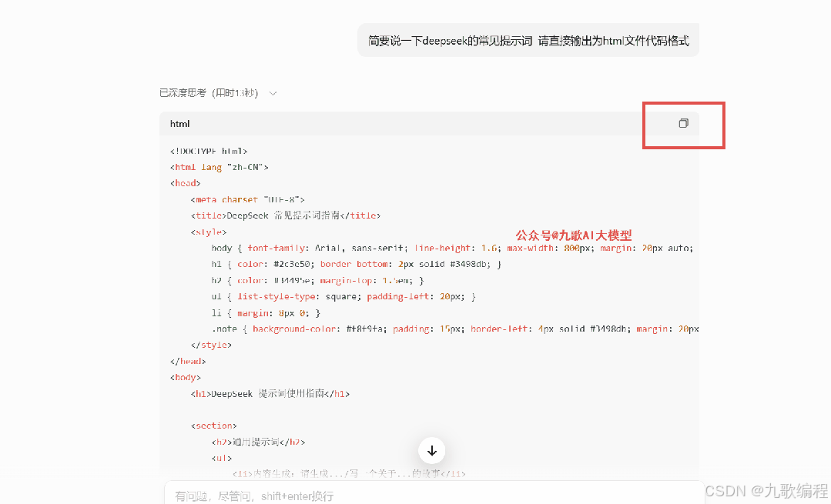Select the opening style tag line

209,232
